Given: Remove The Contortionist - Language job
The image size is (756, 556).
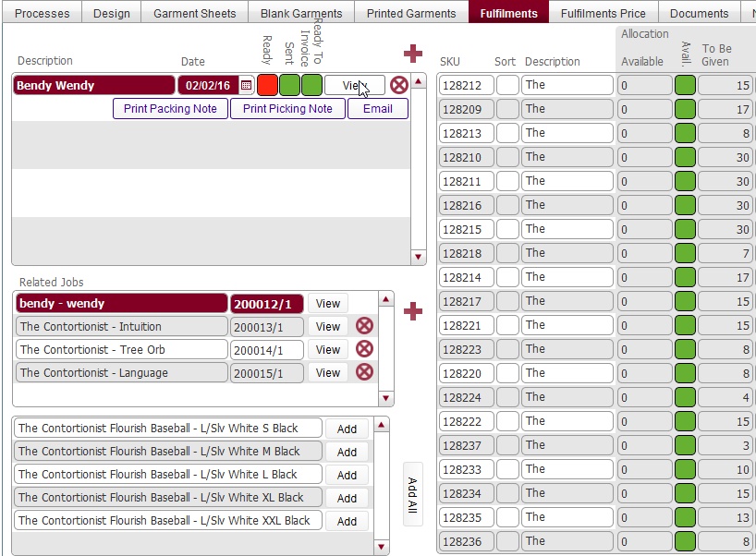Looking at the screenshot, I should coord(364,372).
